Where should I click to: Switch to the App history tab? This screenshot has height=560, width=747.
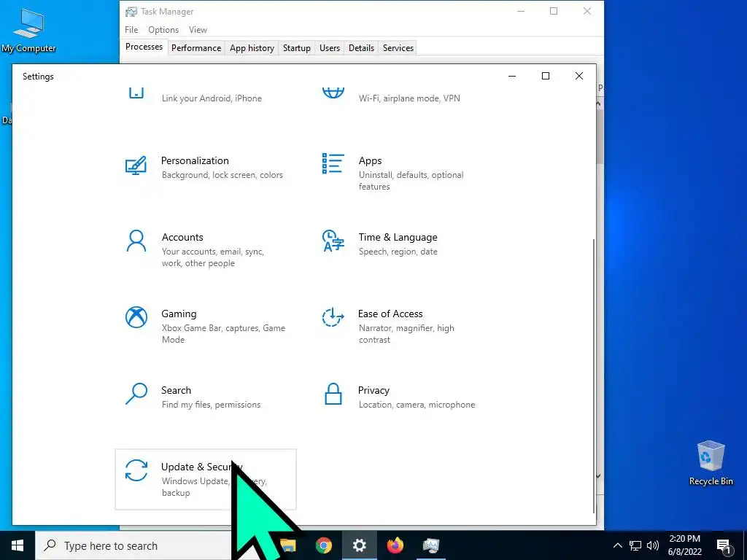tap(252, 47)
